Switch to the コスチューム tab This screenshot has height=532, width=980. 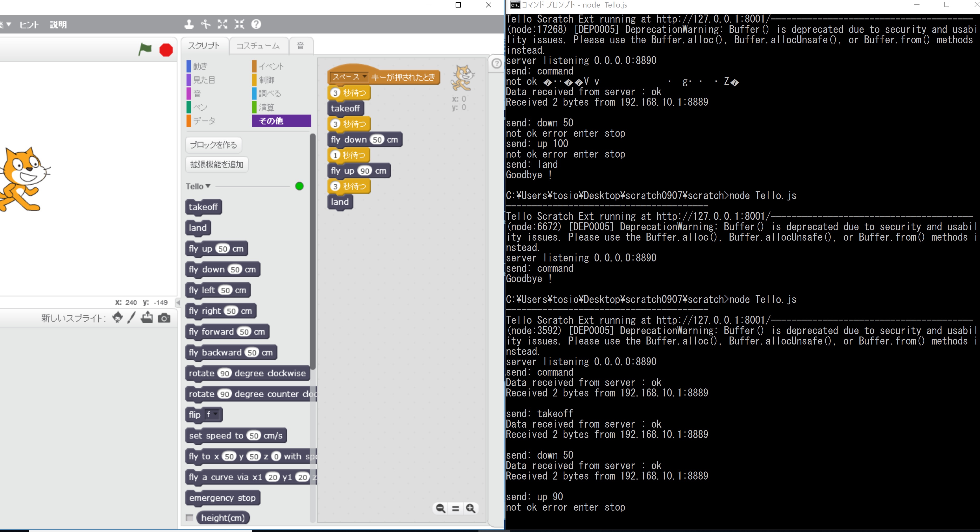pos(258,45)
